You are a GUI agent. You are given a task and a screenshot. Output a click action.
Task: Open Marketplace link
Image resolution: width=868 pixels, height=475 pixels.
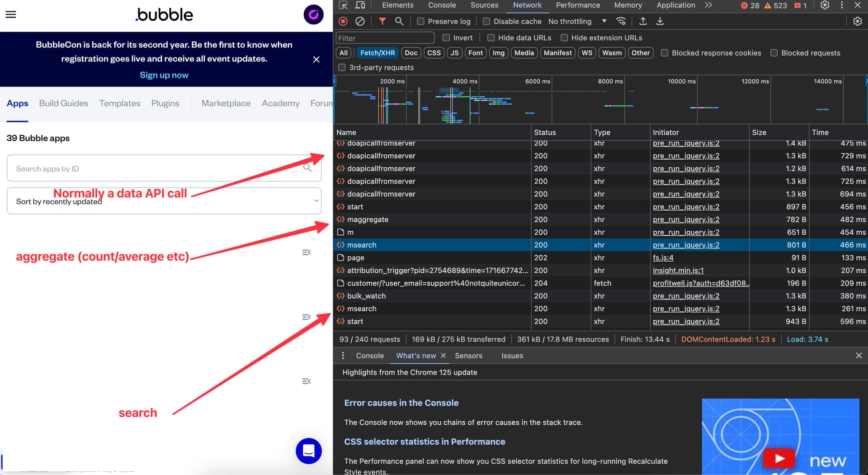226,103
